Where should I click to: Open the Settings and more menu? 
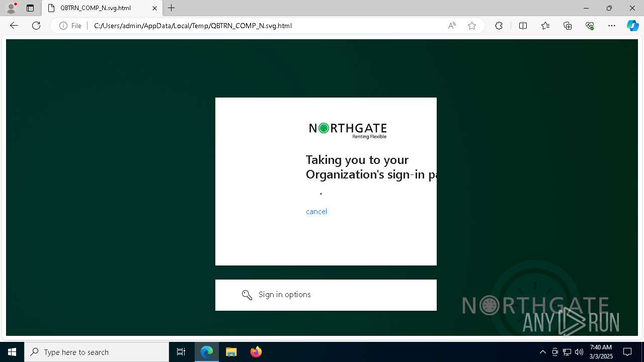tap(612, 26)
